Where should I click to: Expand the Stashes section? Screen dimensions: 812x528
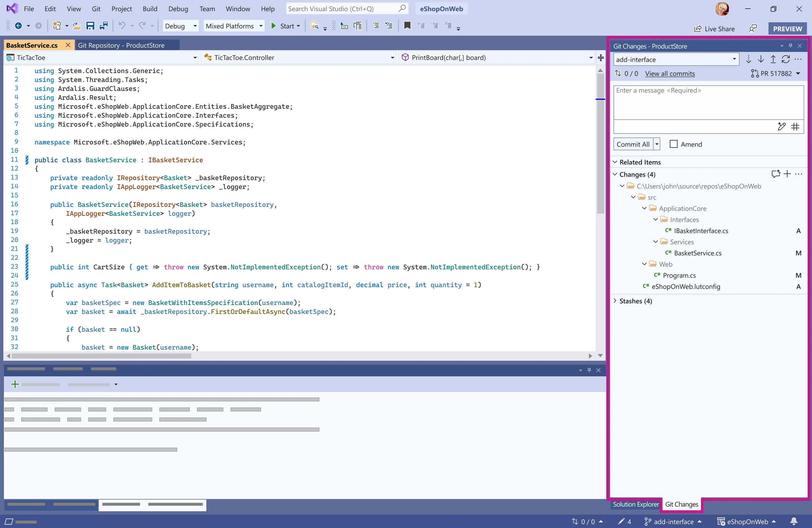pyautogui.click(x=615, y=301)
